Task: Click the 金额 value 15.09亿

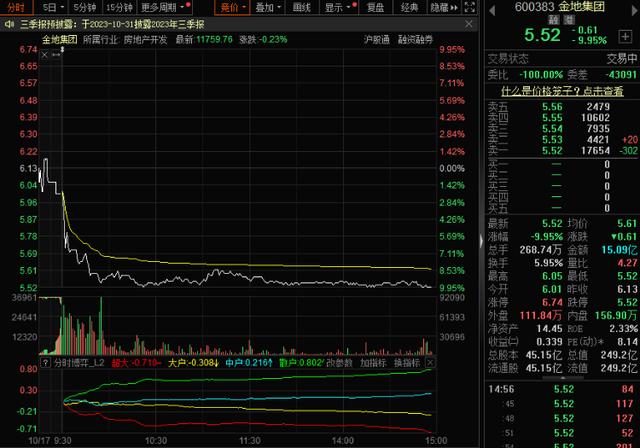Action: [620, 250]
